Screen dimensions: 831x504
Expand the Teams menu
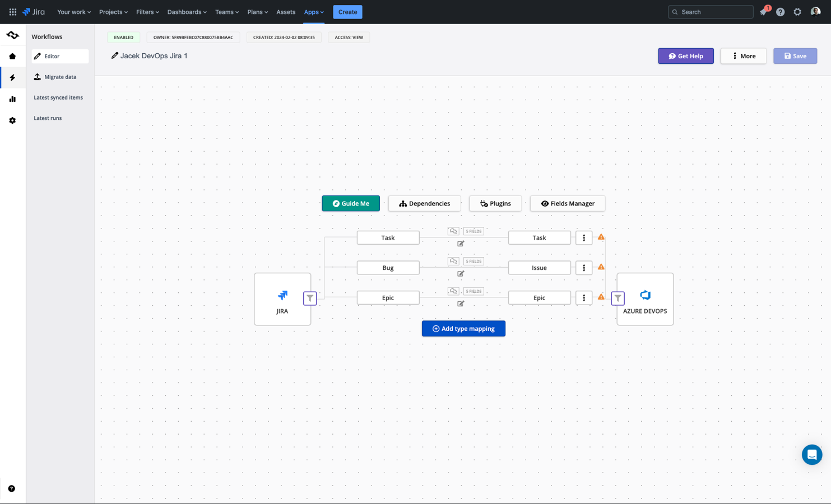pyautogui.click(x=227, y=12)
